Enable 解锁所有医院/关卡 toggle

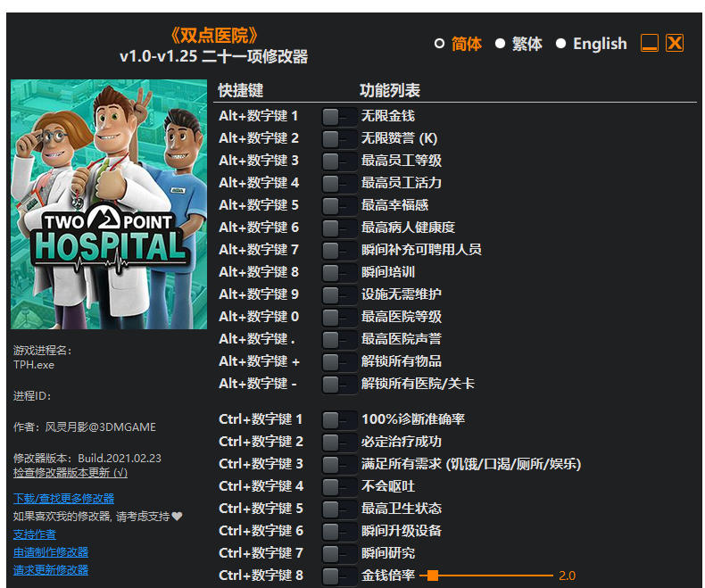339,384
